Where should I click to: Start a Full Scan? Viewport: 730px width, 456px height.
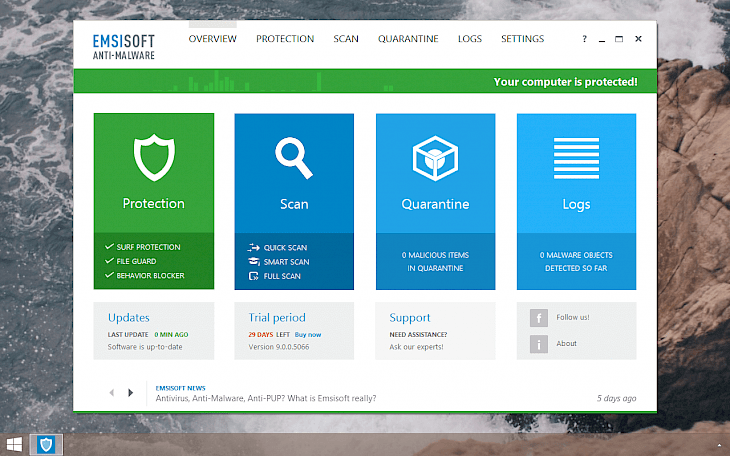click(282, 276)
